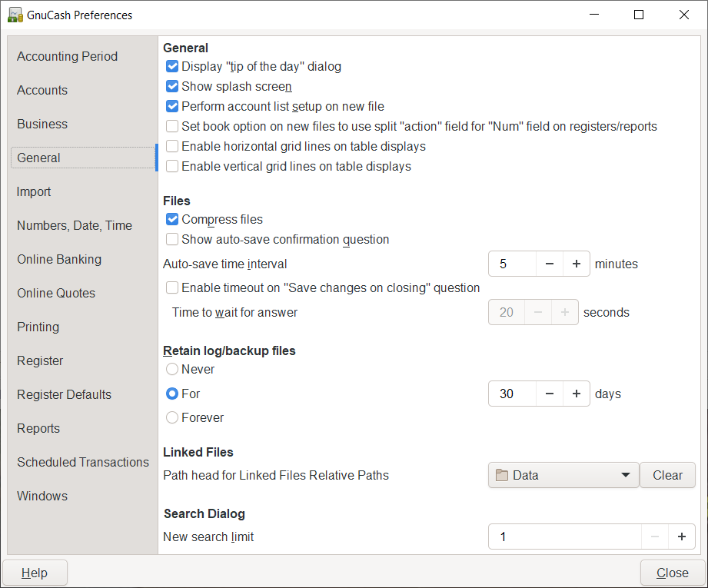
Task: Click the GnuCash icon in title bar
Action: [x=15, y=15]
